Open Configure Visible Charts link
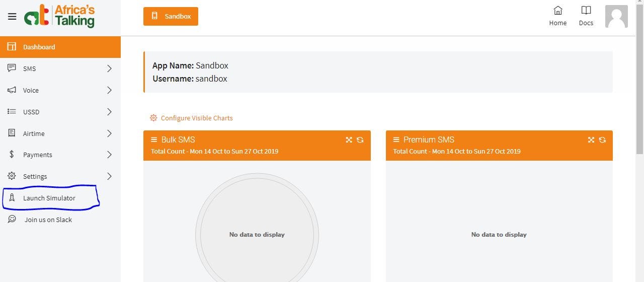 pos(197,118)
